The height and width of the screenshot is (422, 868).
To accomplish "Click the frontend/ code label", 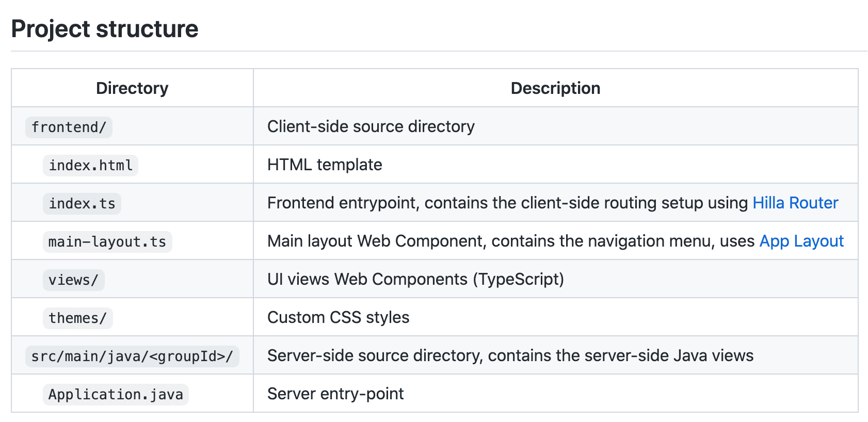I will (69, 127).
